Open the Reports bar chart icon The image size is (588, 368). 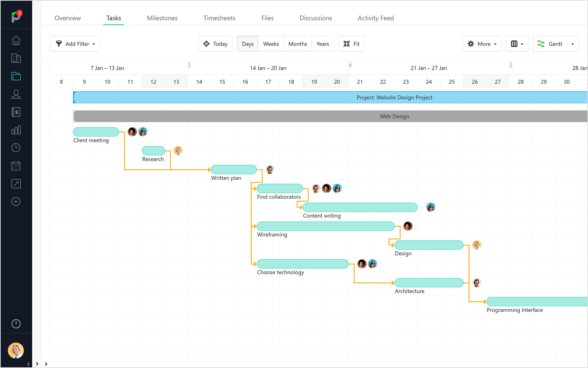(16, 130)
